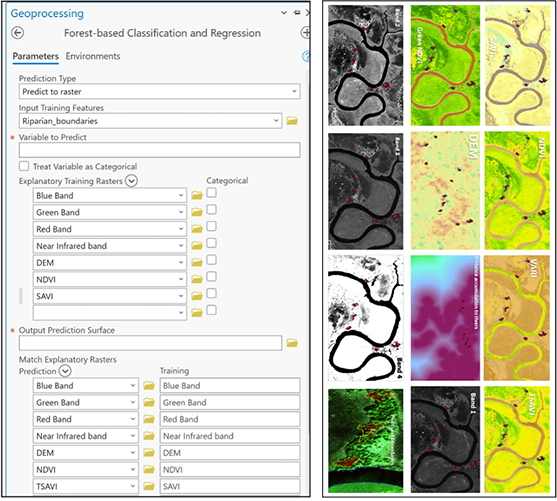The height and width of the screenshot is (501, 557).
Task: Open the DEM raster map thumbnail
Action: pos(445,191)
